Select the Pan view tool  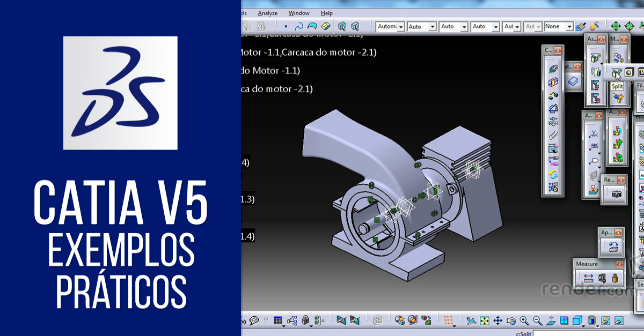[497, 321]
